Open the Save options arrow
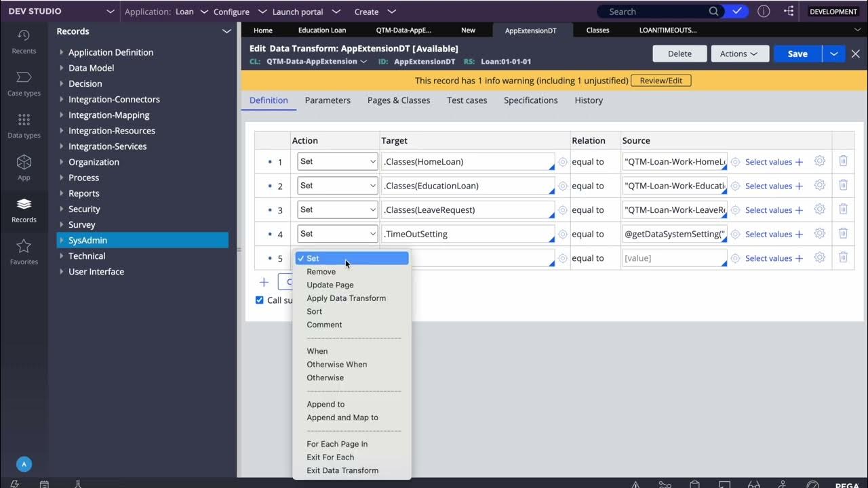The width and height of the screenshot is (868, 488). (833, 54)
